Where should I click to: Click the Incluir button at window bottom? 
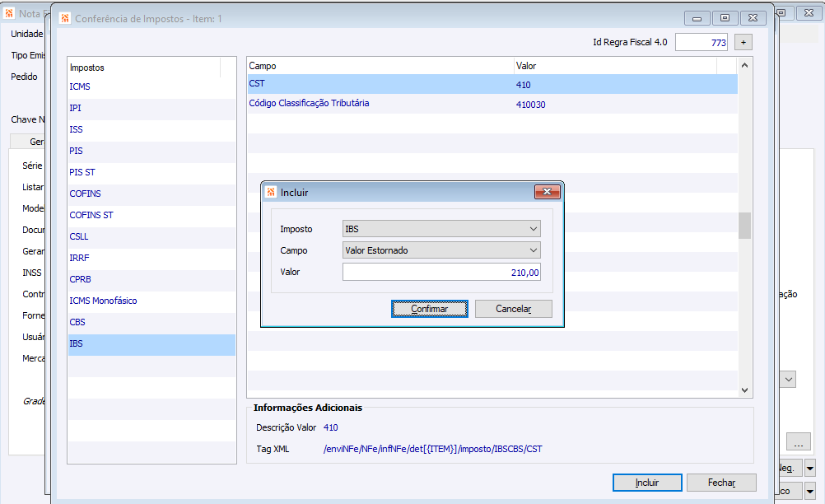(x=647, y=483)
